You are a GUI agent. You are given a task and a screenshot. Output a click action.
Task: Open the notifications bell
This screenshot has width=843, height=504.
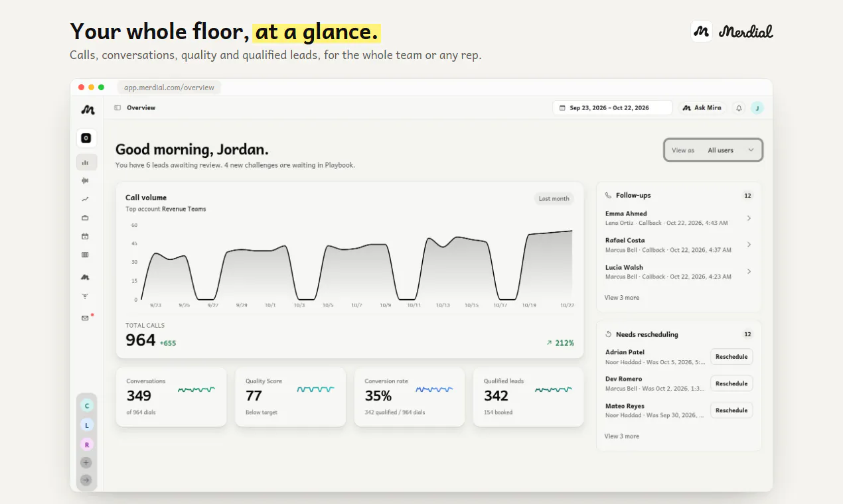739,108
